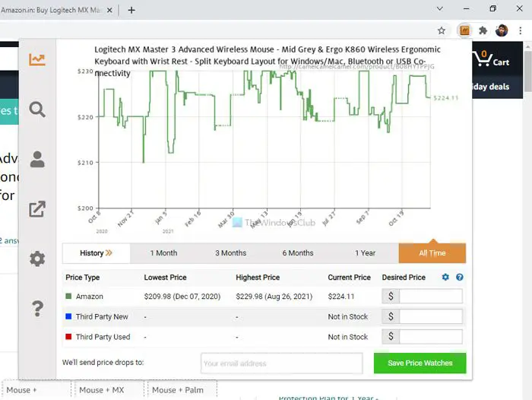Open the Extensions puzzle icon
Image resolution: width=532 pixels, height=400 pixels.
point(483,30)
